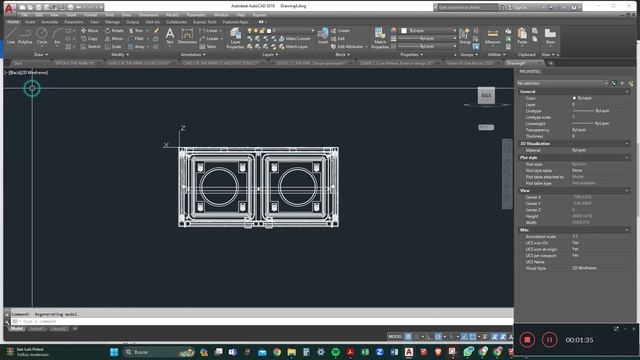Click the layer color swatch in Layers panel
Image resolution: width=640 pixels, height=360 pixels.
coord(269,31)
